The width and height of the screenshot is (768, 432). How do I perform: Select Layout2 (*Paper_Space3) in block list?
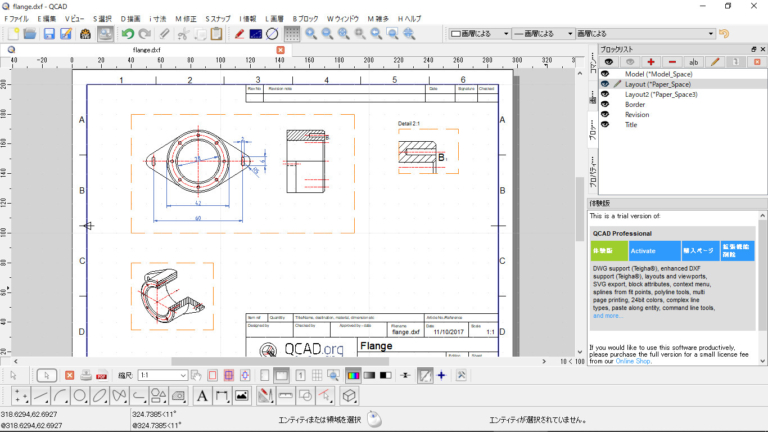click(x=661, y=94)
